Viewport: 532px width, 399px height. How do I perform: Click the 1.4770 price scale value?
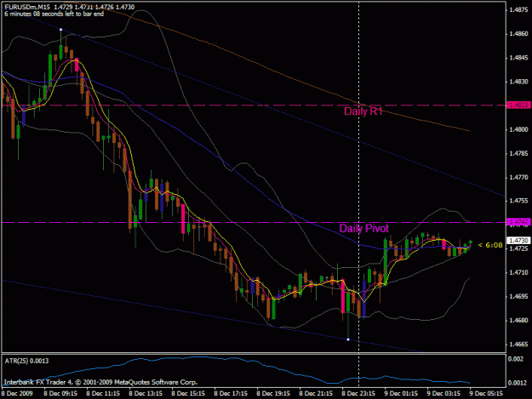(518, 177)
